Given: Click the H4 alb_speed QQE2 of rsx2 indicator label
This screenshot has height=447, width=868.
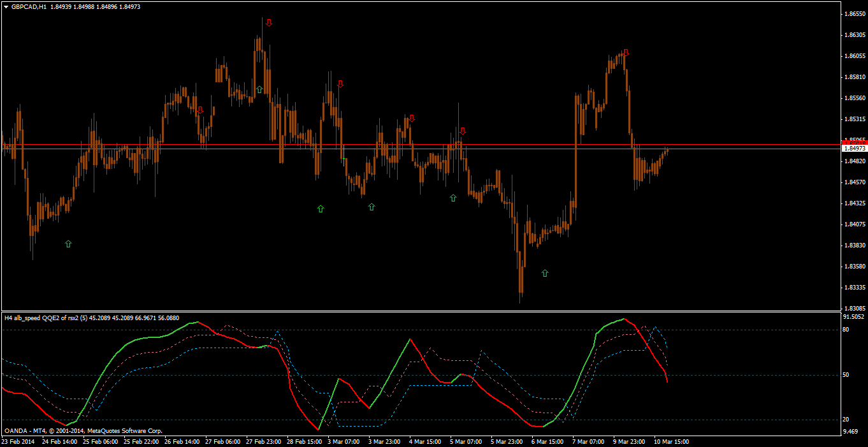Looking at the screenshot, I should click(92, 318).
